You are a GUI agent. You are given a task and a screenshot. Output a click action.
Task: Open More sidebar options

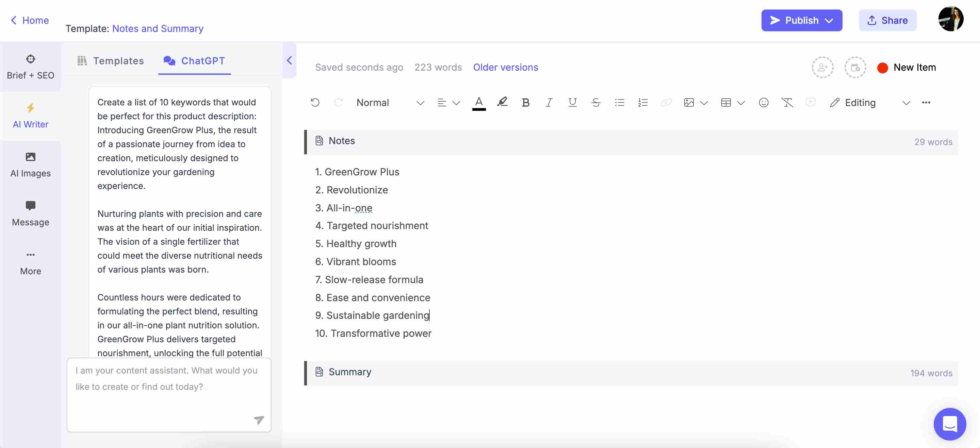(x=30, y=263)
